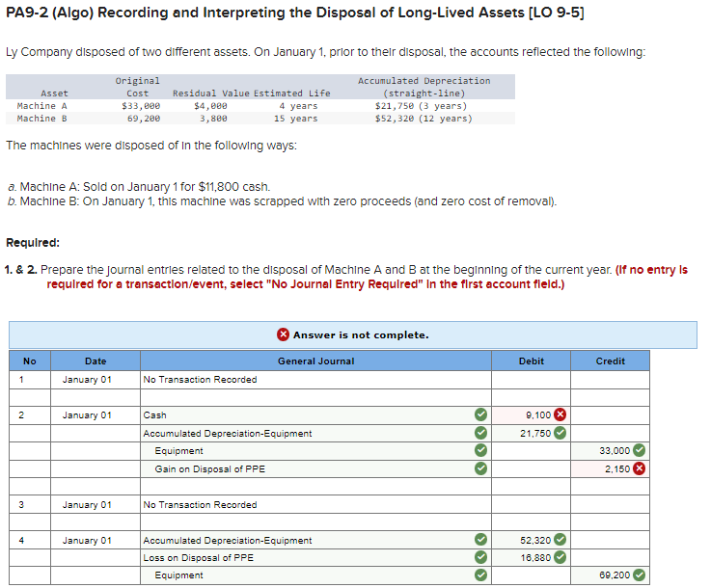Click the red X next to 9,100 debit
Viewport: 711px width, 588px height.
point(560,415)
